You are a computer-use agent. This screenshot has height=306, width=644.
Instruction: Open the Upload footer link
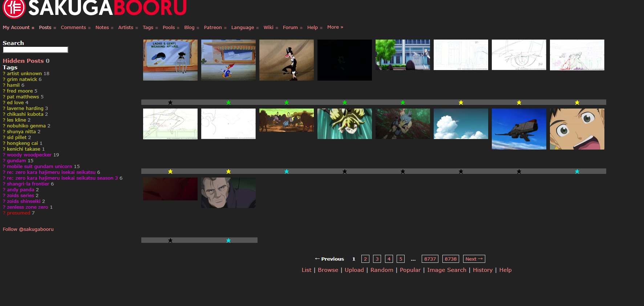click(354, 270)
